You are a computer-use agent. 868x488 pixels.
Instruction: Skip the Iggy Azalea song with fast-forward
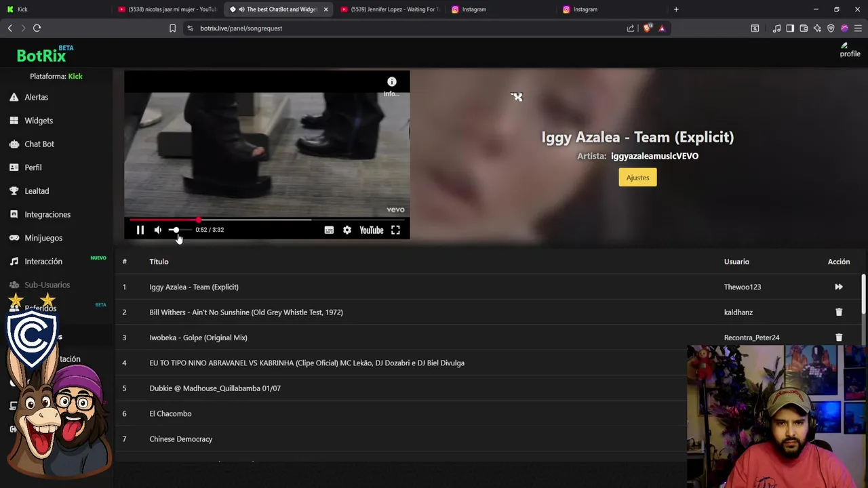coord(839,287)
